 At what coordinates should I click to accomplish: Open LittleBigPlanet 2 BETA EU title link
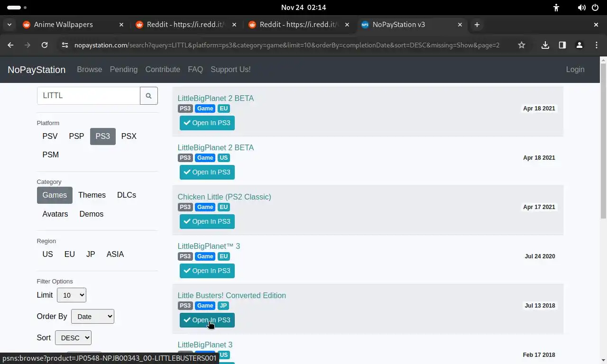click(216, 98)
